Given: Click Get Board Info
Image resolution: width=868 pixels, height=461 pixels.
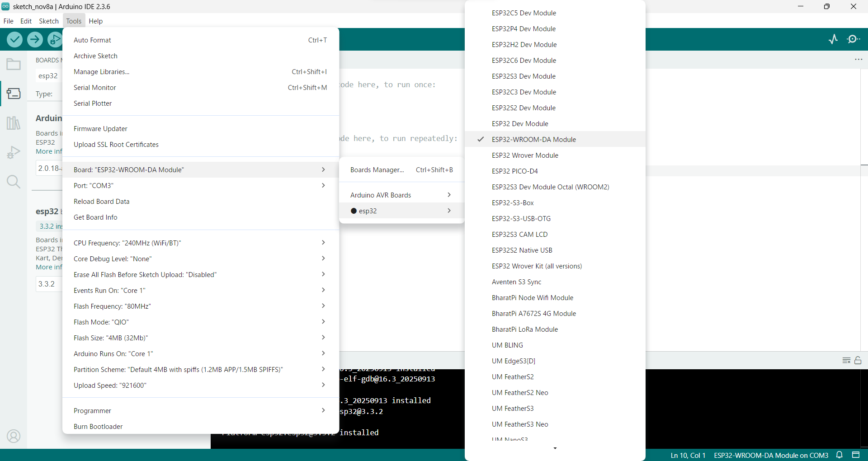Looking at the screenshot, I should click(x=201, y=217).
